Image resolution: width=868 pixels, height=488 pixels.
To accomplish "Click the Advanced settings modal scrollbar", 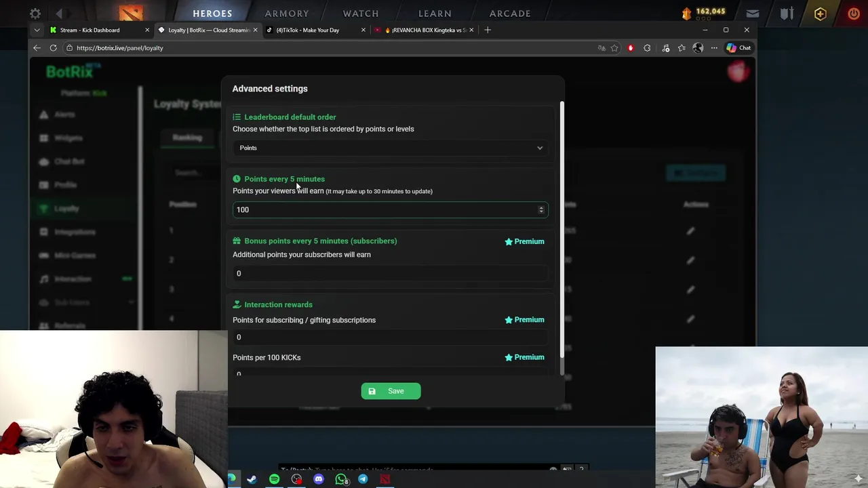I will coord(562,230).
